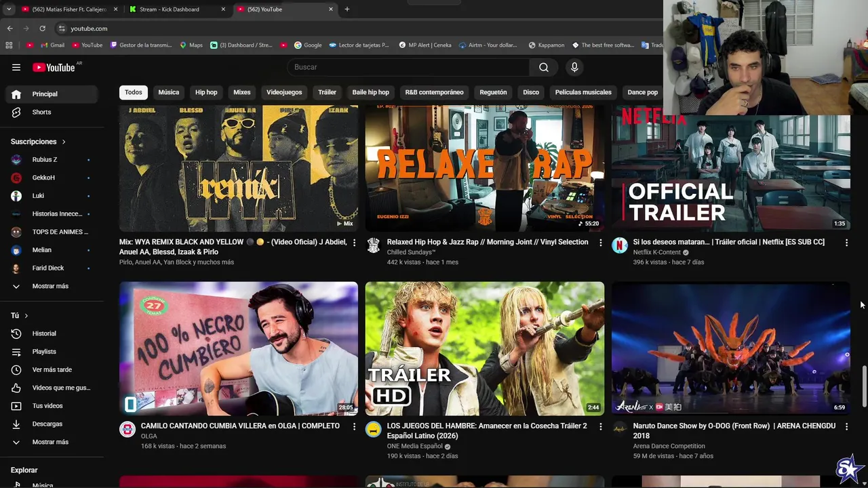This screenshot has height=488, width=868.
Task: Play the Naruto Dance Show thumbnail
Action: tap(730, 348)
